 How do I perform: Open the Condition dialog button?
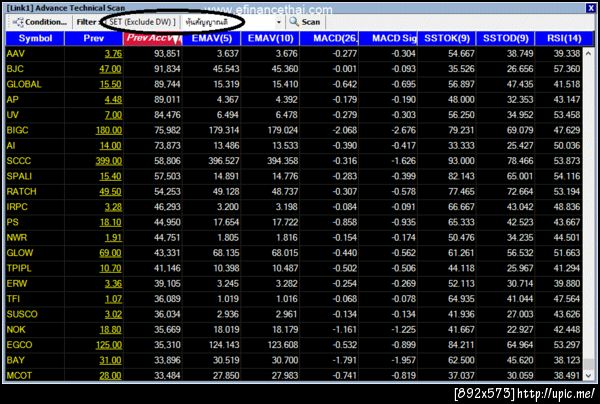point(39,22)
